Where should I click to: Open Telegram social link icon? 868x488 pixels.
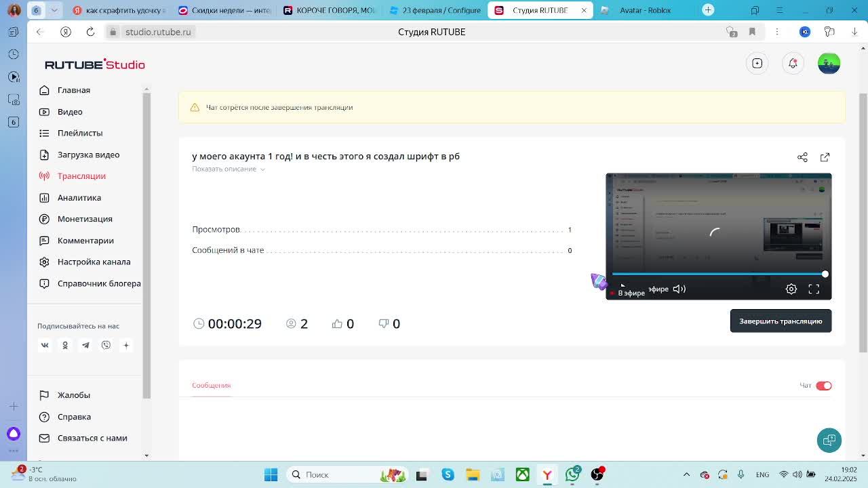(x=85, y=345)
